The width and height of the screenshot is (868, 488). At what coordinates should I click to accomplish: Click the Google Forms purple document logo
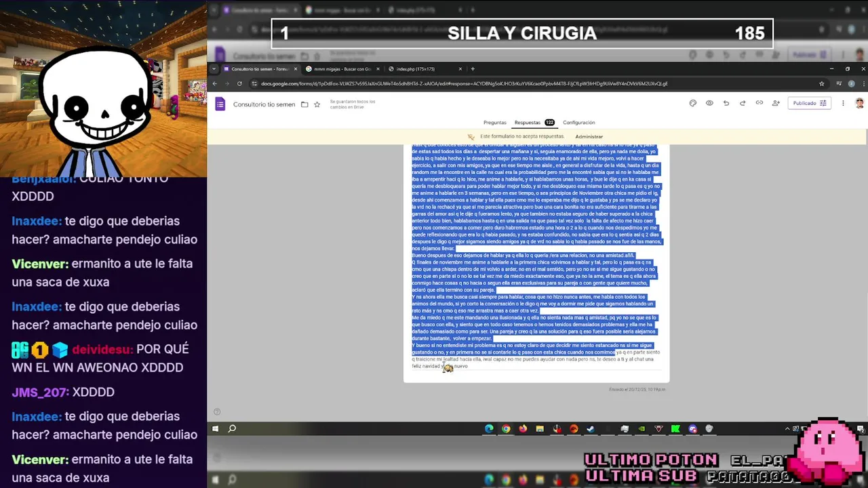point(220,104)
